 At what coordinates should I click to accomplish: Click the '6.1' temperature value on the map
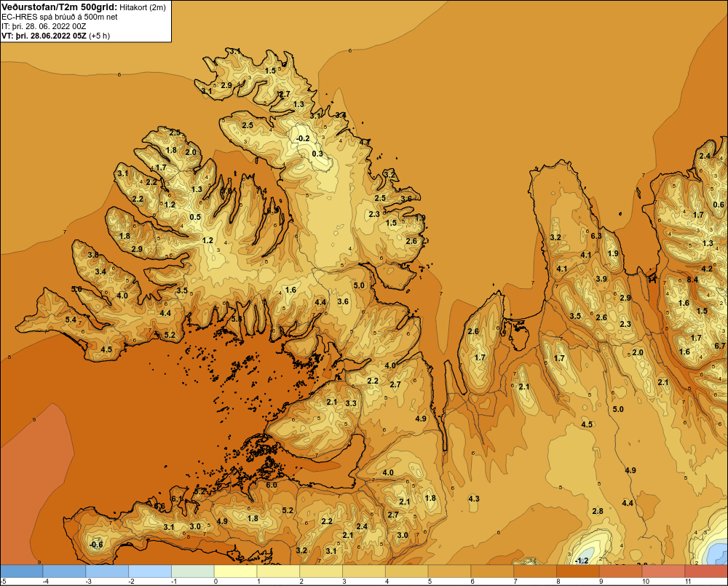(x=177, y=499)
